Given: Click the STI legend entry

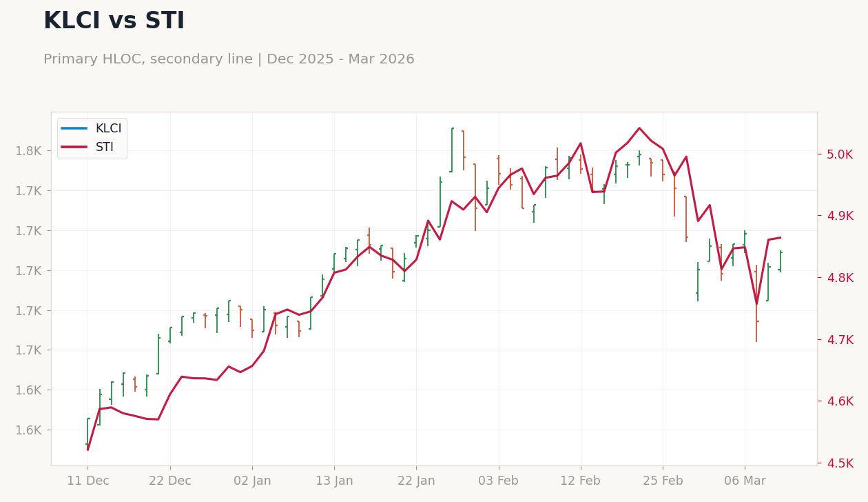Looking at the screenshot, I should [x=87, y=147].
